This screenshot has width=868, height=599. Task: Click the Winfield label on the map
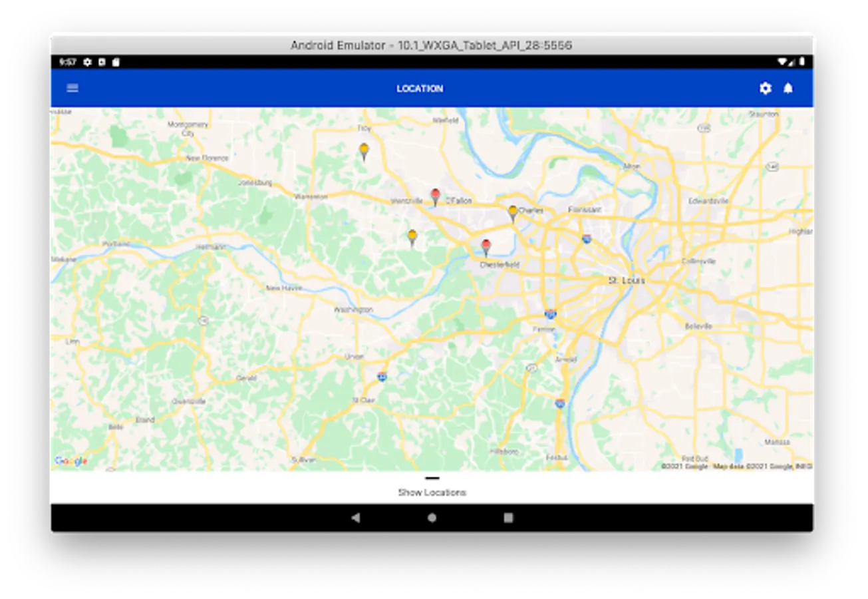click(446, 120)
